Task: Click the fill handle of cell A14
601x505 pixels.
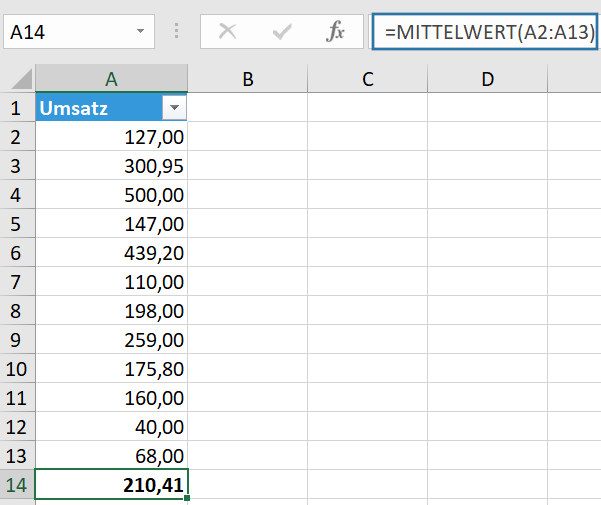Action: click(187, 498)
